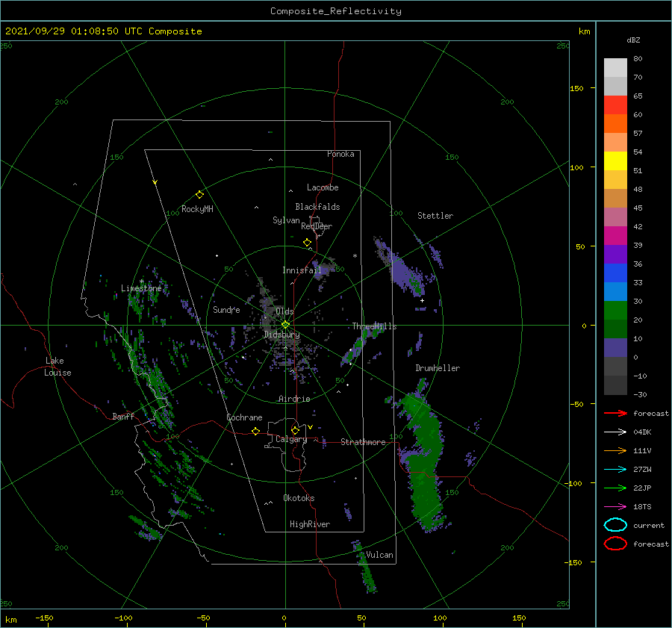Click the Sylvan label
The height and width of the screenshot is (628, 672).
pyautogui.click(x=286, y=220)
